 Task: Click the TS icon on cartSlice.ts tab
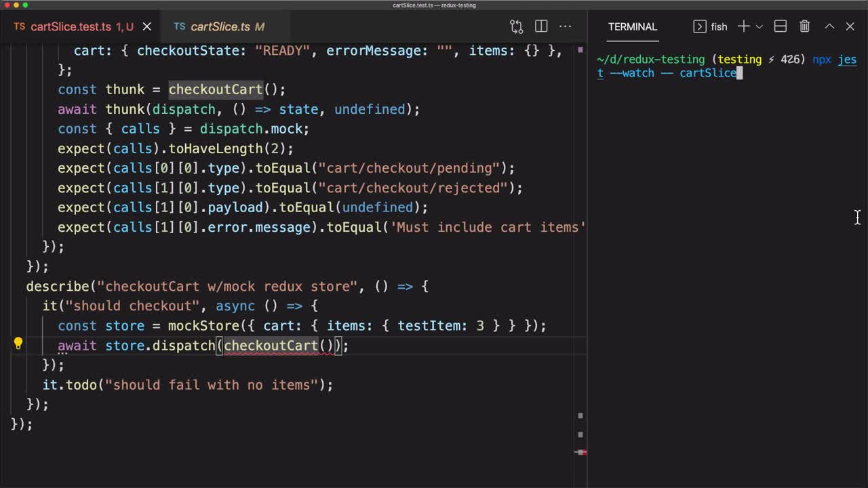pyautogui.click(x=179, y=26)
